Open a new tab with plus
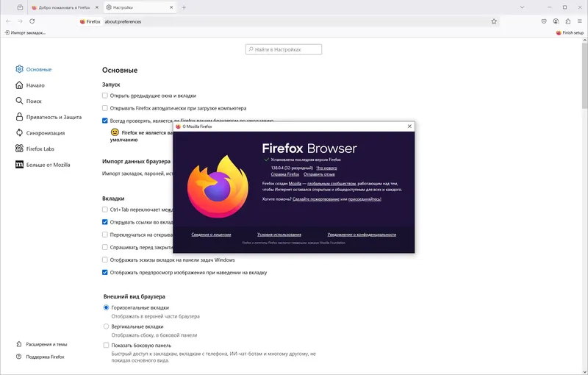Screen dimensions: 588x375 pos(184,7)
